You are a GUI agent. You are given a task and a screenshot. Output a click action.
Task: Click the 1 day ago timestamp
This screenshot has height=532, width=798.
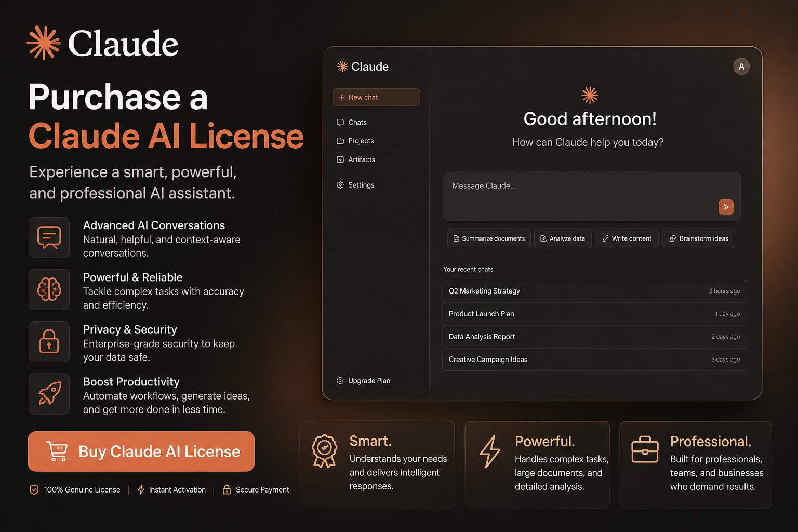[727, 314]
